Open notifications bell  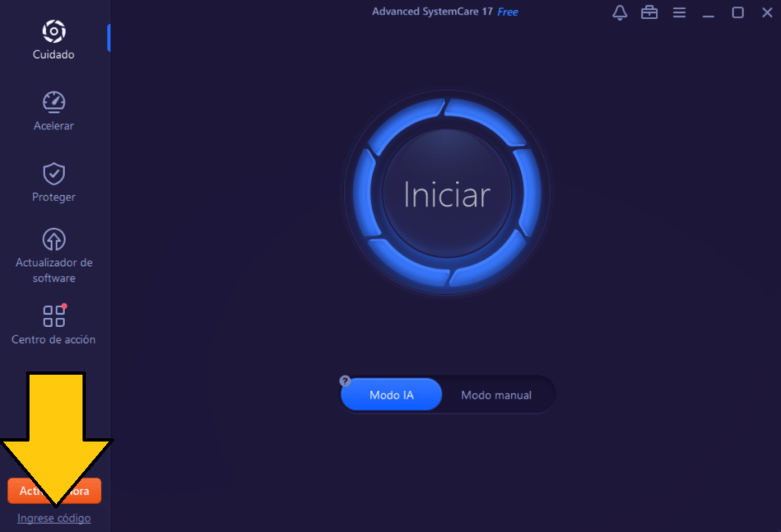619,12
